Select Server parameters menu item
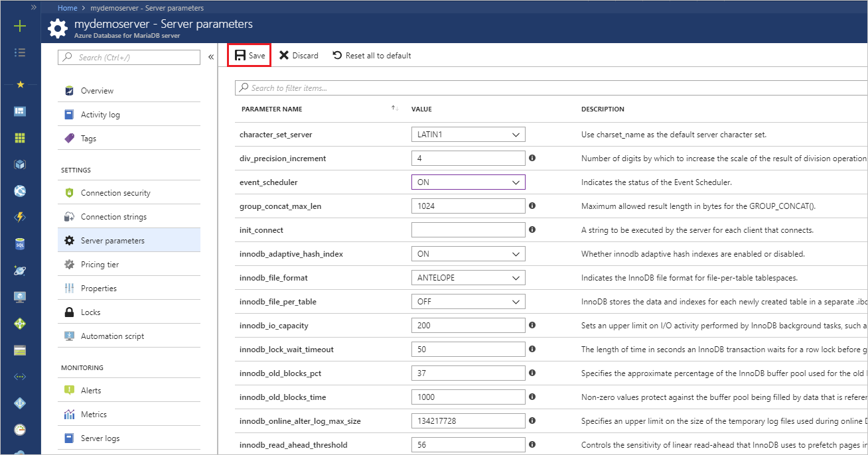868x455 pixels. pos(129,241)
